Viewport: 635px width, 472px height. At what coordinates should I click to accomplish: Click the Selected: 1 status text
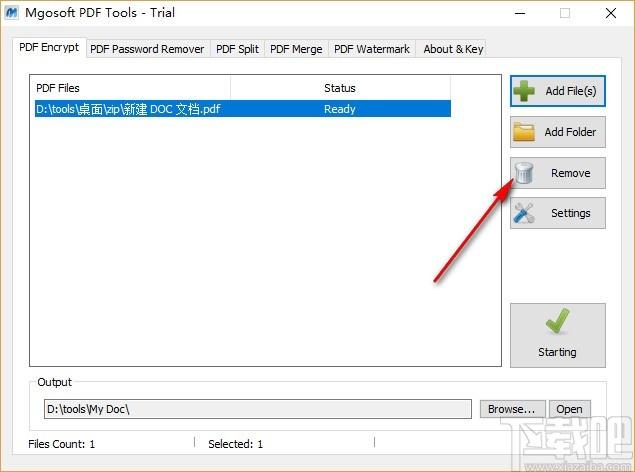pyautogui.click(x=235, y=444)
